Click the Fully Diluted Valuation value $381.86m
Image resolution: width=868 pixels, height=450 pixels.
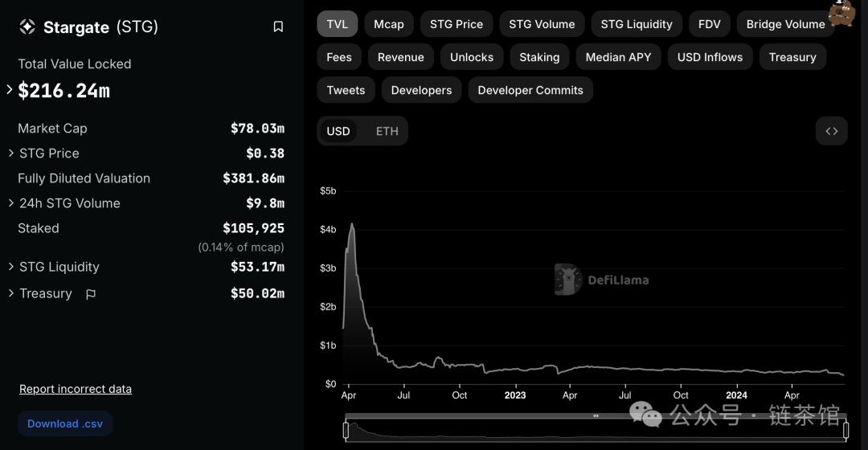tap(253, 178)
